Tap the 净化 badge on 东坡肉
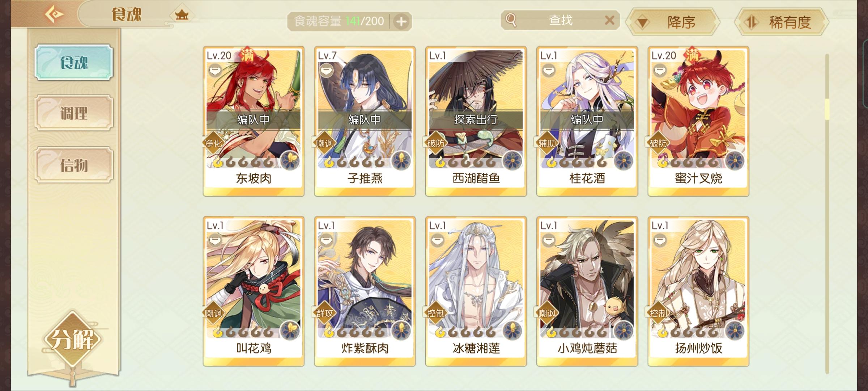868x391 pixels. point(213,143)
